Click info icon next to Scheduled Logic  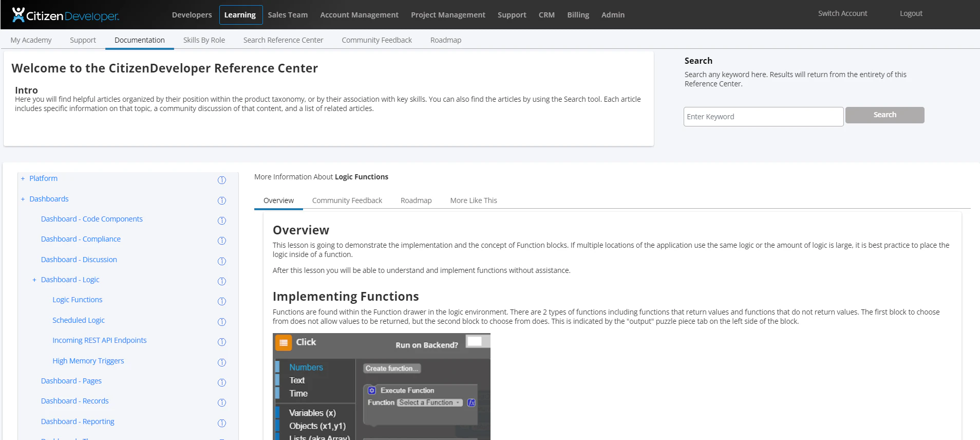click(222, 322)
